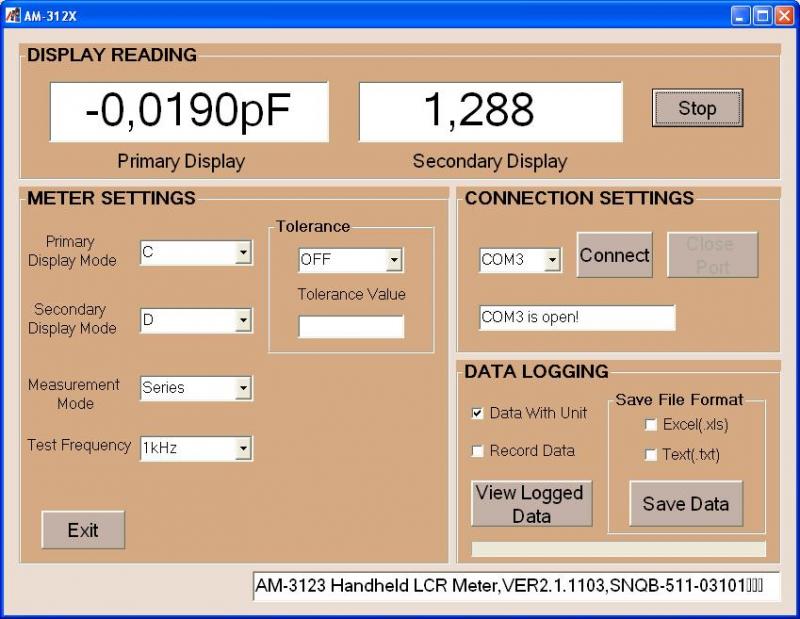Check the Excel(.xls) format option
The image size is (800, 619).
coord(651,425)
